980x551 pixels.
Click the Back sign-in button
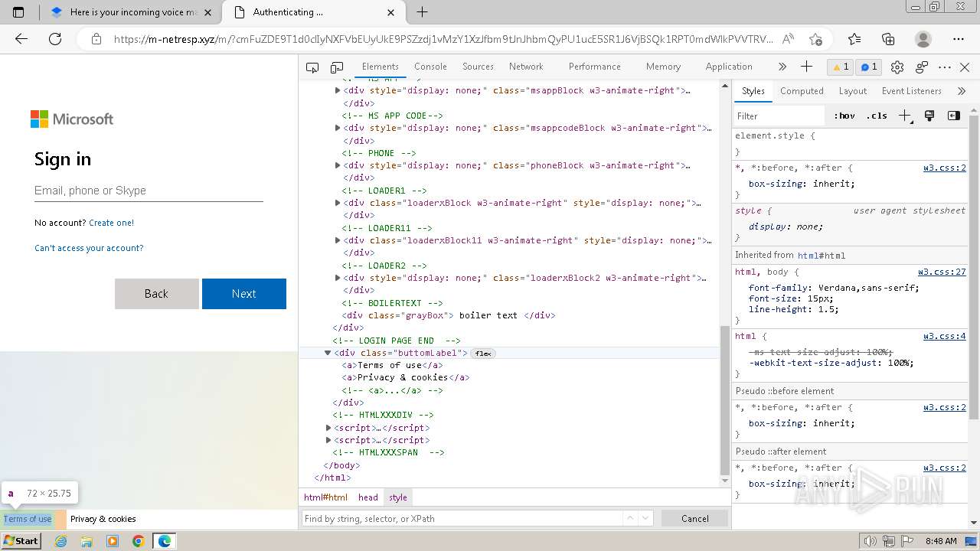click(156, 294)
